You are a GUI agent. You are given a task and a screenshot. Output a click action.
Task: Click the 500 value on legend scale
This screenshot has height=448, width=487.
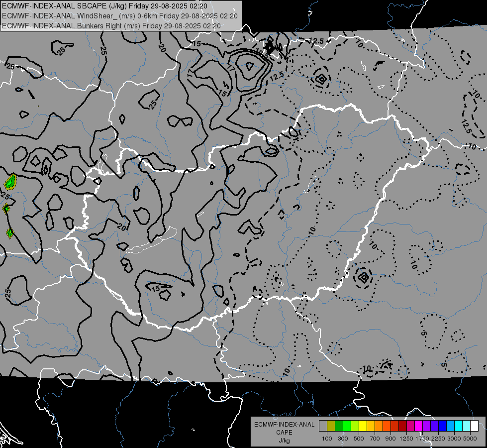[359, 439]
